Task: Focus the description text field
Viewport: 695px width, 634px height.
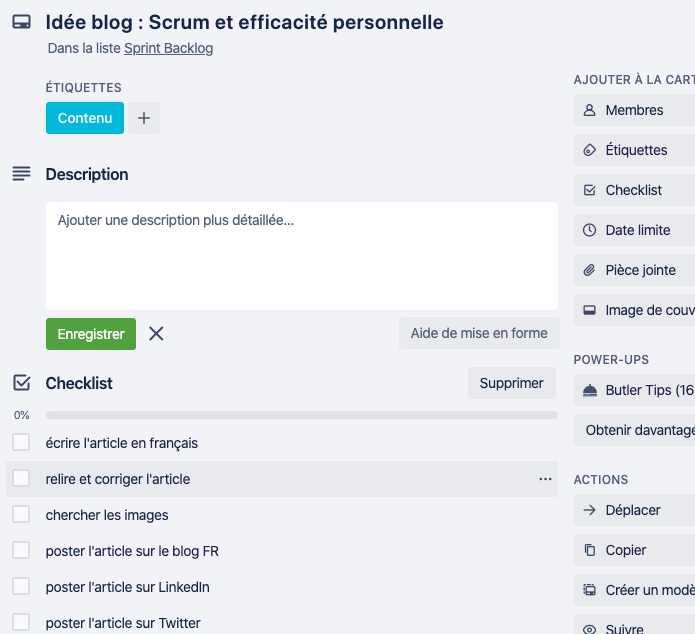Action: [x=302, y=256]
